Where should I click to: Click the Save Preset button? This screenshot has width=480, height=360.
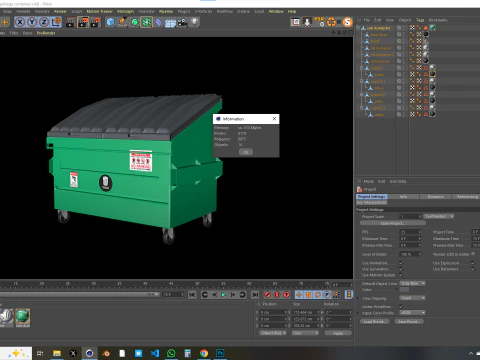[x=409, y=322]
